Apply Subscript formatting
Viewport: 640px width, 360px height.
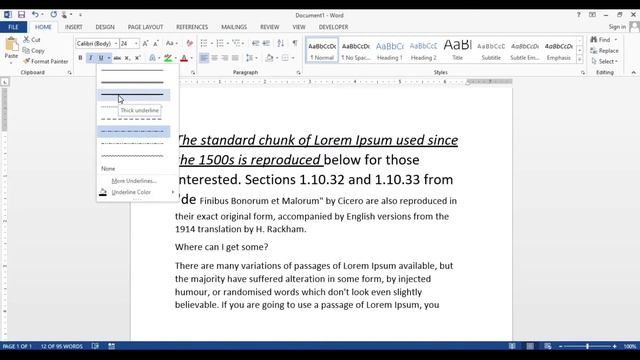tap(127, 58)
